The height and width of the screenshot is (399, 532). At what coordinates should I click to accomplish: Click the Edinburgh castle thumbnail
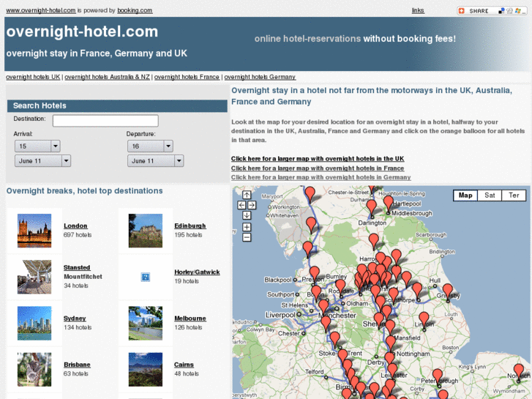coord(145,231)
